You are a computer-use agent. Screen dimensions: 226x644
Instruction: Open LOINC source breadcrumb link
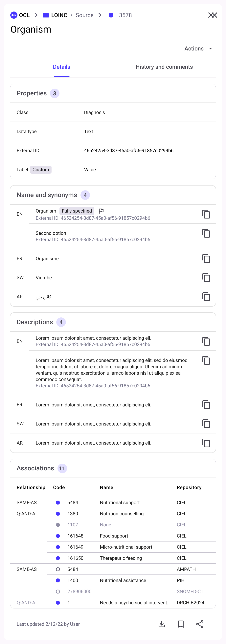click(x=55, y=15)
